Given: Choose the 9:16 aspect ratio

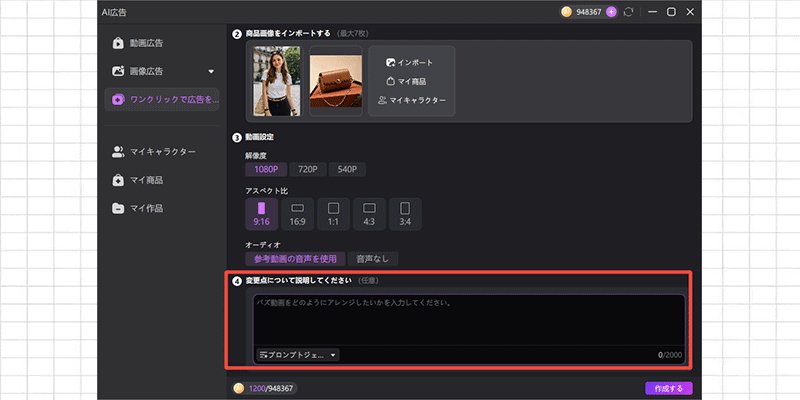Looking at the screenshot, I should point(262,214).
